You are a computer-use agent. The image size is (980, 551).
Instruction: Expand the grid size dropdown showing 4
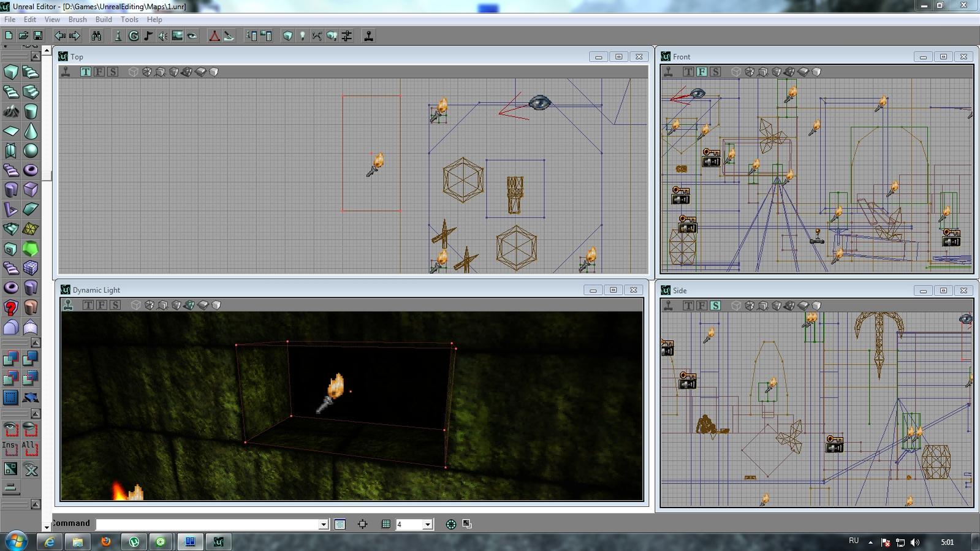428,525
